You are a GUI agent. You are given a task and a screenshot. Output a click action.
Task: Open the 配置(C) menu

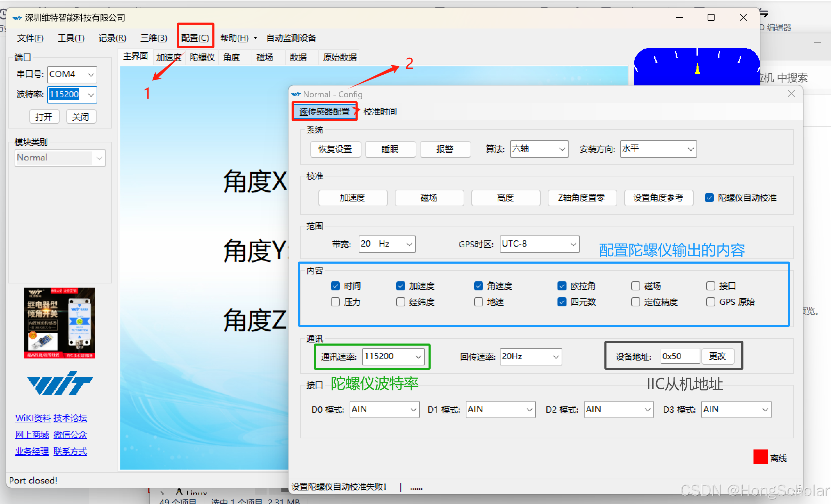195,38
